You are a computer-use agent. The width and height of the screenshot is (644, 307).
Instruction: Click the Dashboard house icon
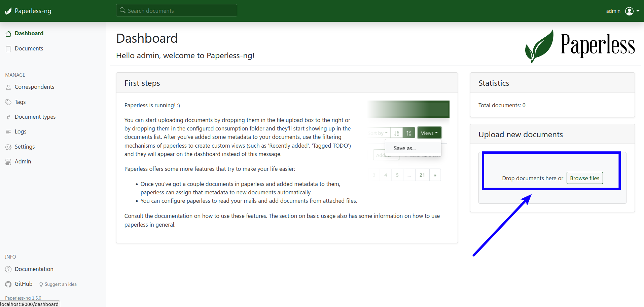(8, 34)
